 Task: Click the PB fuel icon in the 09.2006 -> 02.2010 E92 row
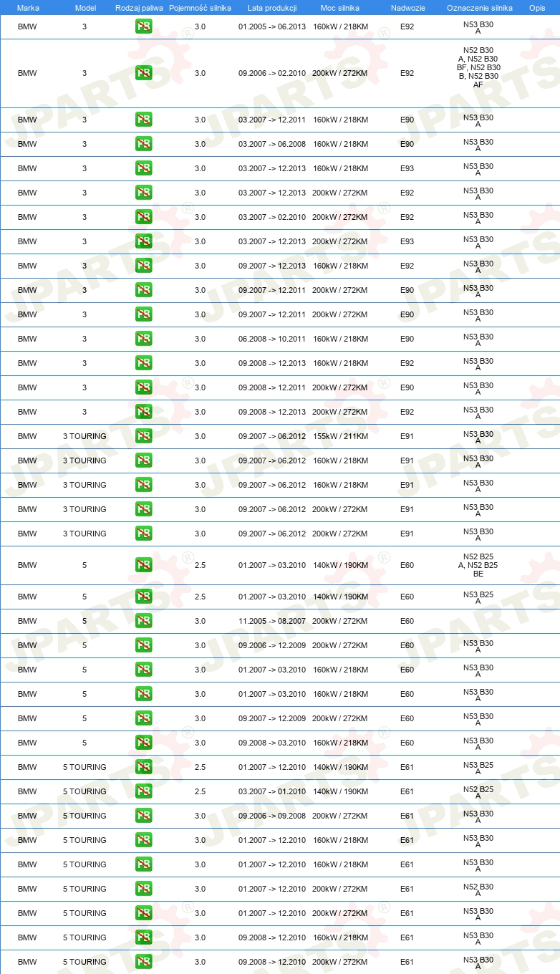(143, 73)
